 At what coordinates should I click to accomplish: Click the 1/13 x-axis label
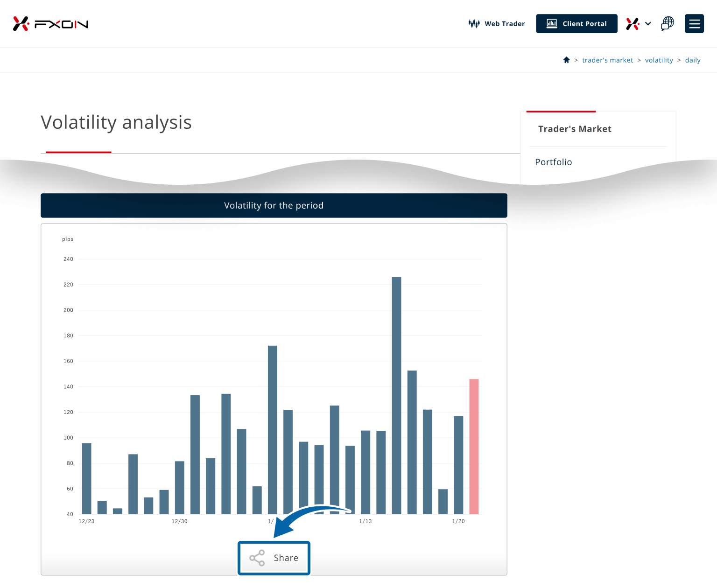pos(366,521)
